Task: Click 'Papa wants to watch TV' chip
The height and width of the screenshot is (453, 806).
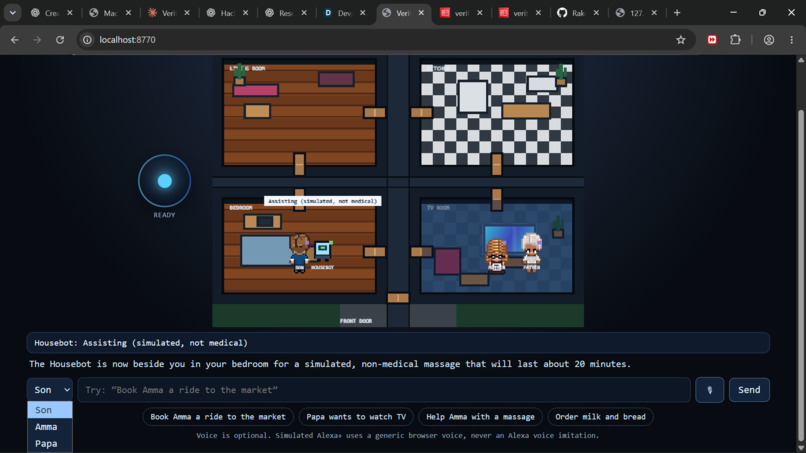Action: [x=356, y=416]
